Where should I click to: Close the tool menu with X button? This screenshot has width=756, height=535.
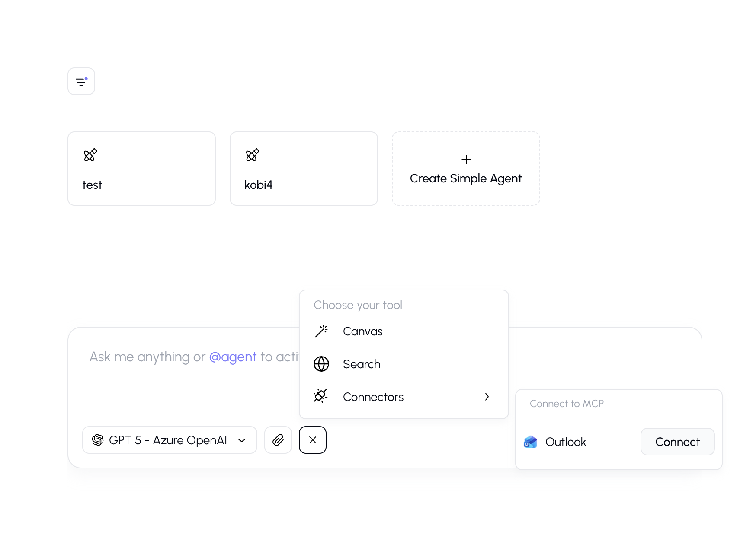click(x=313, y=440)
